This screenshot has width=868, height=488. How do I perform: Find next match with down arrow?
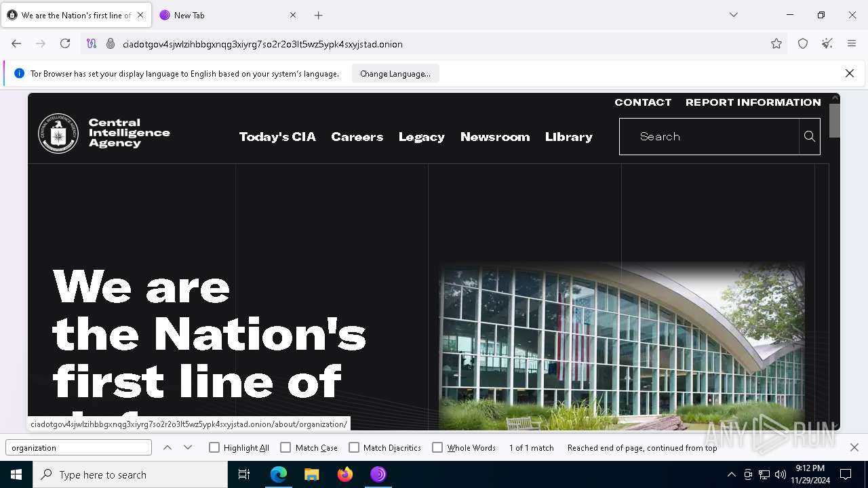click(x=188, y=447)
